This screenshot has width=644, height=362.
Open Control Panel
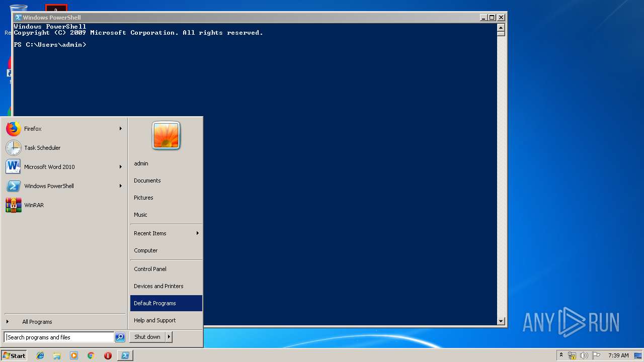click(x=166, y=269)
